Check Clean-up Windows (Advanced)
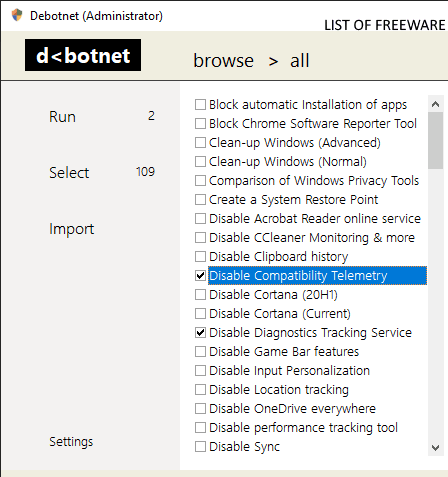 tap(200, 142)
